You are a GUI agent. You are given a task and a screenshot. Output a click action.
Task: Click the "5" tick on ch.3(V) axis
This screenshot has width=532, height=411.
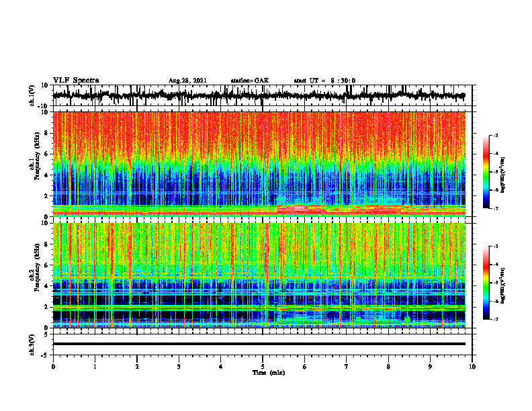coord(47,334)
